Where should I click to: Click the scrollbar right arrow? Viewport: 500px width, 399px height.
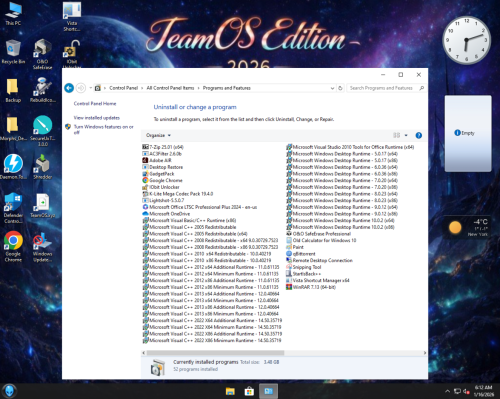point(425,353)
